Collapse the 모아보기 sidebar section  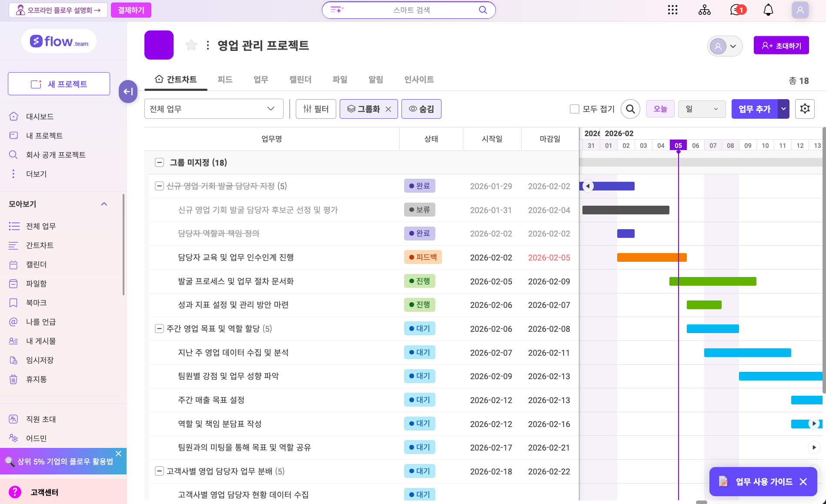(x=104, y=204)
